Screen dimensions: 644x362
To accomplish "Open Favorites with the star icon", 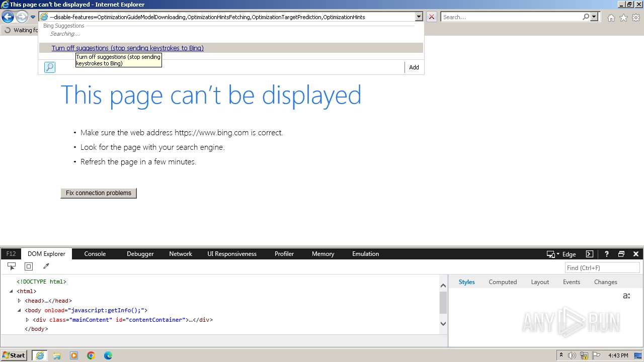I will (x=623, y=18).
